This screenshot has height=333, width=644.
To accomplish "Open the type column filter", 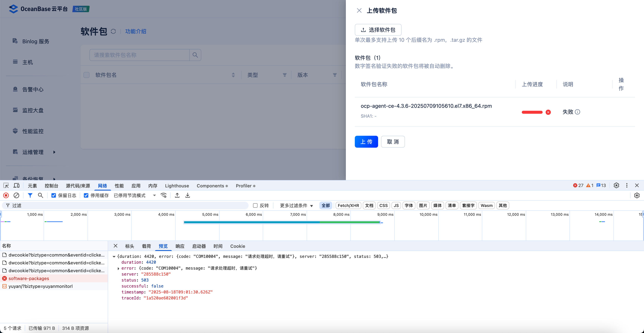I will click(285, 75).
